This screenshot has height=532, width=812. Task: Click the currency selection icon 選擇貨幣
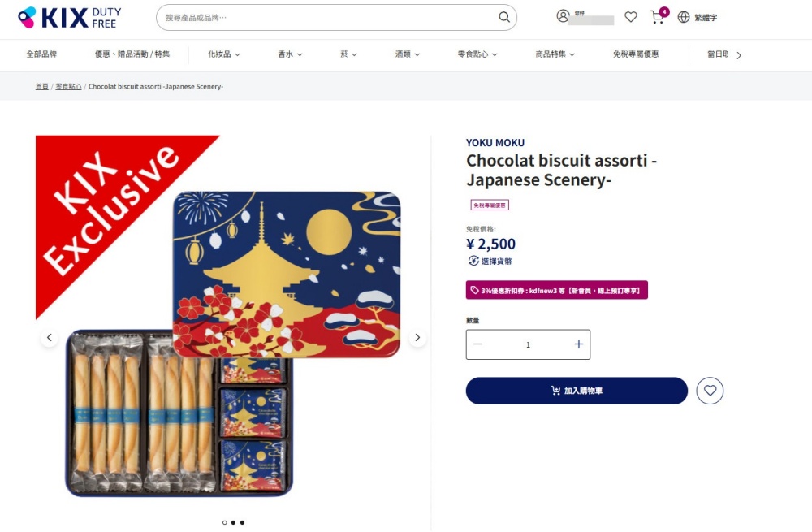(x=474, y=261)
